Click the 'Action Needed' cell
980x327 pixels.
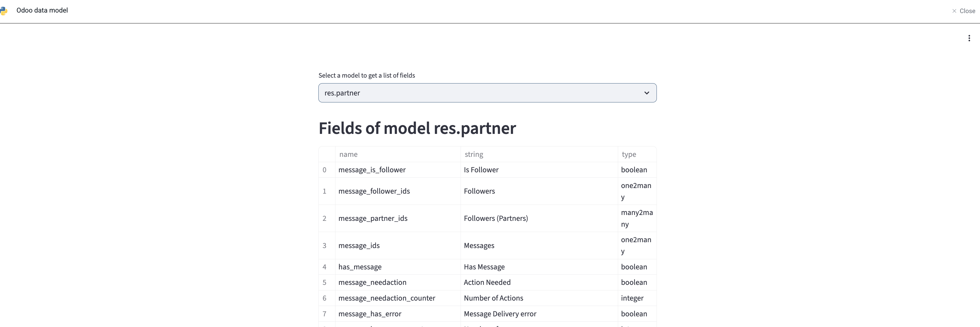(x=539, y=282)
